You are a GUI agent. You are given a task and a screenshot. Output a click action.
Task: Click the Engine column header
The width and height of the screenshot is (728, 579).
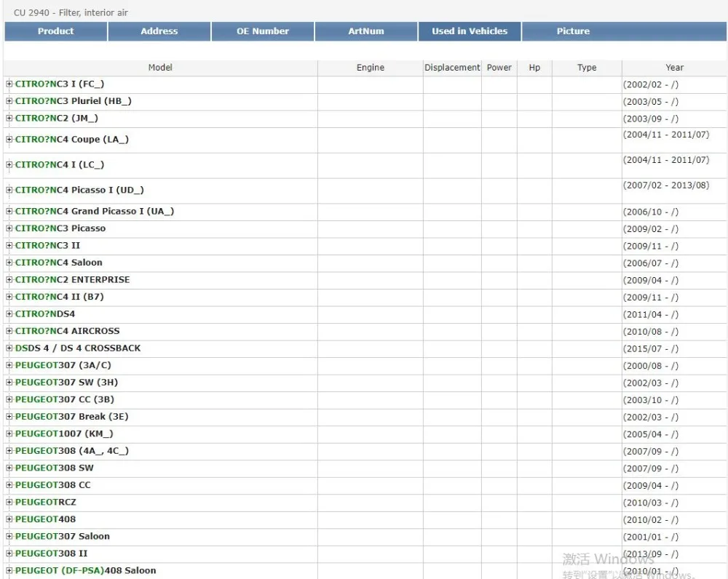coord(371,68)
